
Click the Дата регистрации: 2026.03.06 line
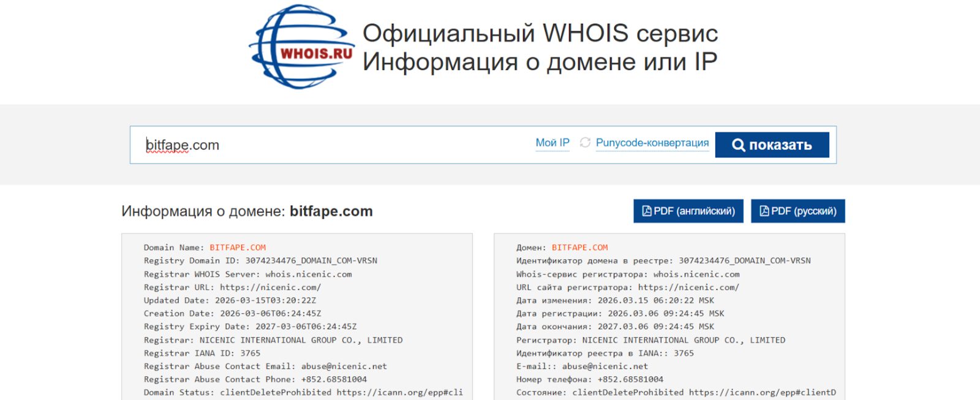pyautogui.click(x=620, y=314)
